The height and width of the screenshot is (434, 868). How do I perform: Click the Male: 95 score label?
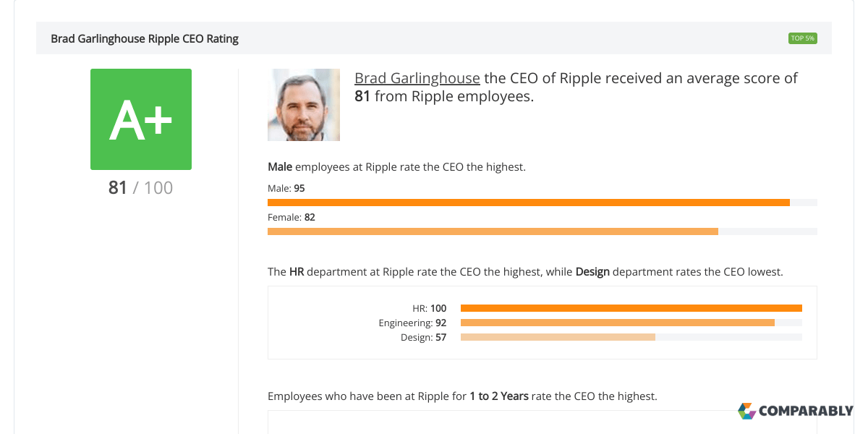286,188
